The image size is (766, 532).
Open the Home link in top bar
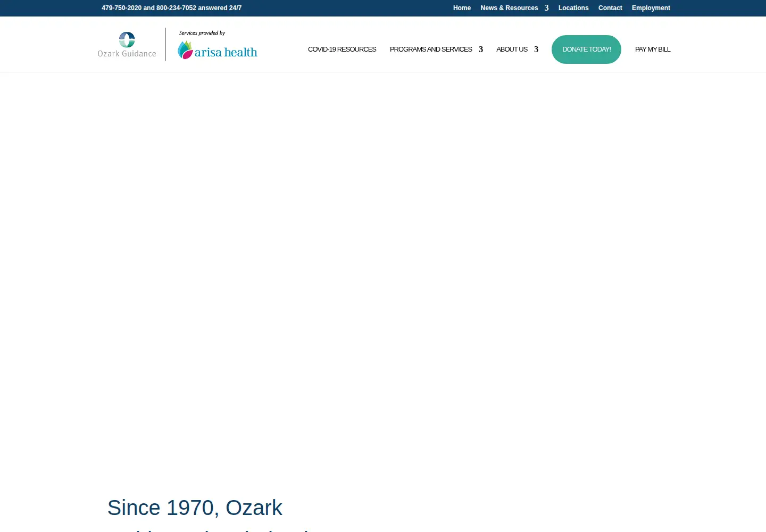[x=462, y=8]
